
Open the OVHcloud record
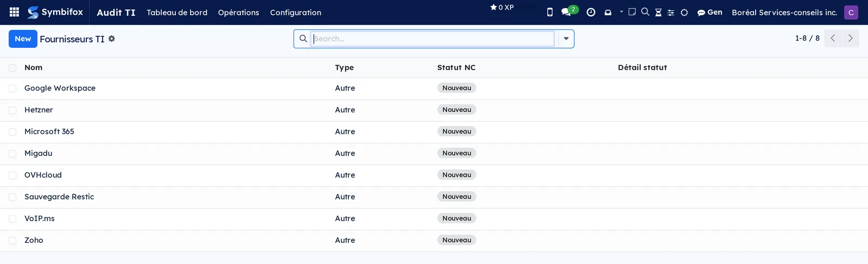click(43, 175)
